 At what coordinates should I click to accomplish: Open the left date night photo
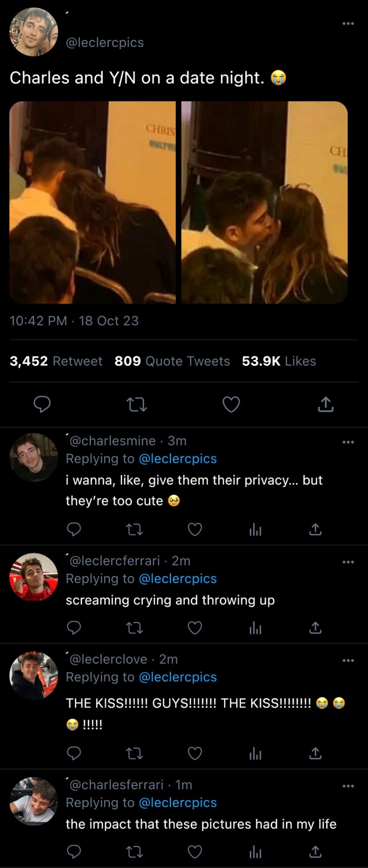pyautogui.click(x=93, y=202)
